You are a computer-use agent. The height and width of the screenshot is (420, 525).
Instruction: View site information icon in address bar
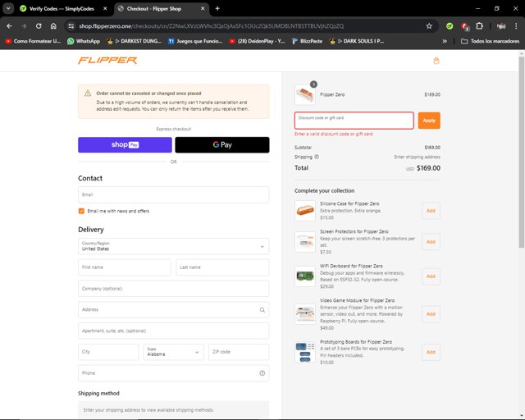(71, 25)
